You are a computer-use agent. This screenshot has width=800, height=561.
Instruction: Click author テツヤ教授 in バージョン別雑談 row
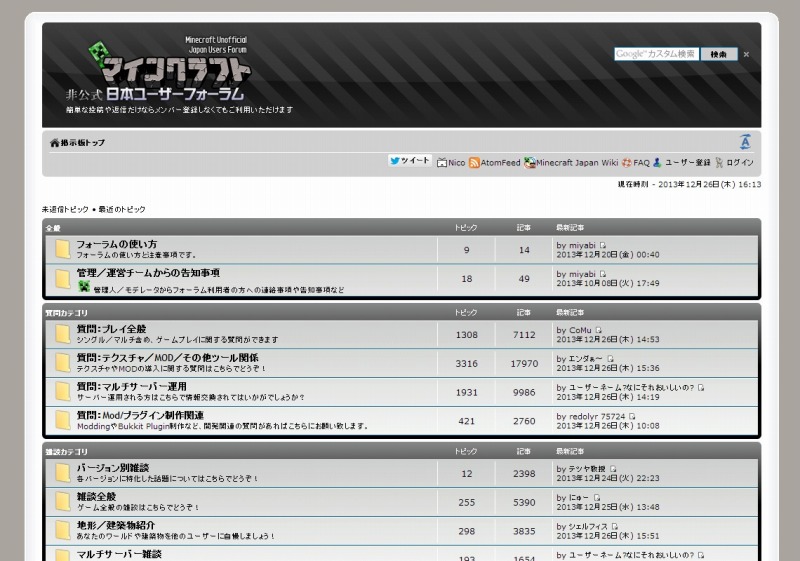click(x=587, y=469)
